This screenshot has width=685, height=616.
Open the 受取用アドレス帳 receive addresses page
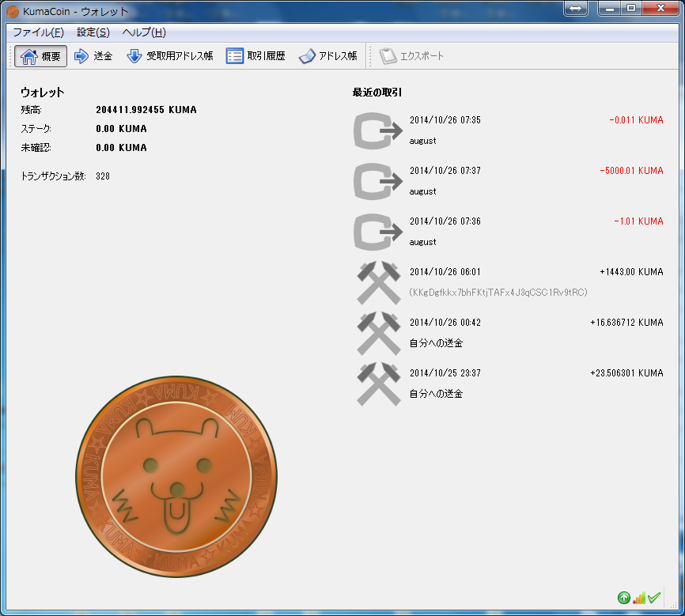point(170,56)
